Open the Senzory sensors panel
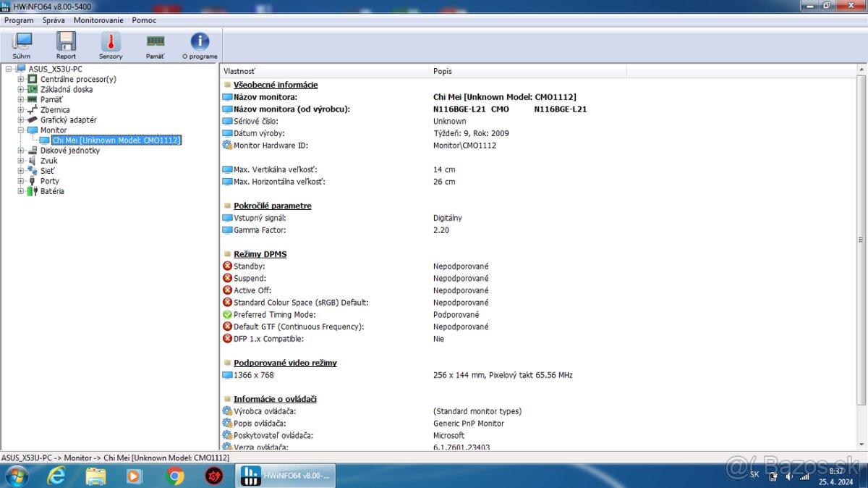This screenshot has width=868, height=488. coord(110,43)
